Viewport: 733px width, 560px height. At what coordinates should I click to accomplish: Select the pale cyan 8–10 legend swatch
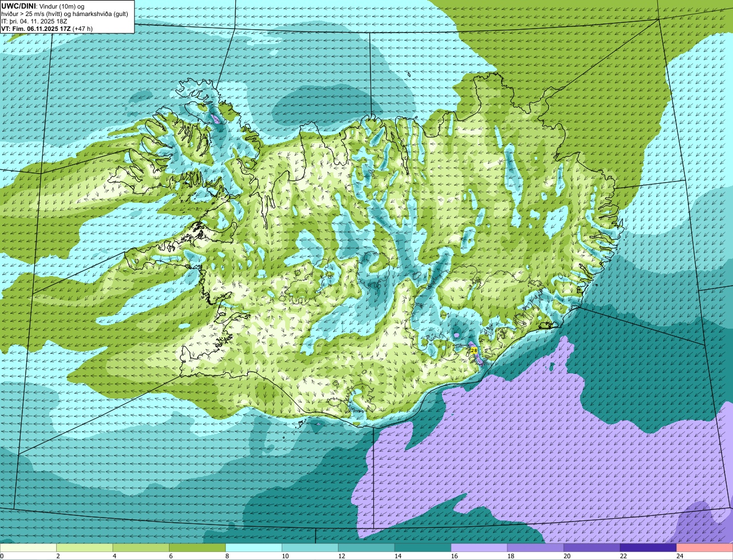254,547
